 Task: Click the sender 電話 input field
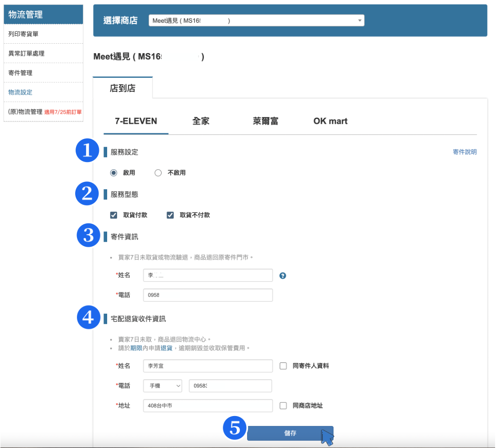point(208,295)
